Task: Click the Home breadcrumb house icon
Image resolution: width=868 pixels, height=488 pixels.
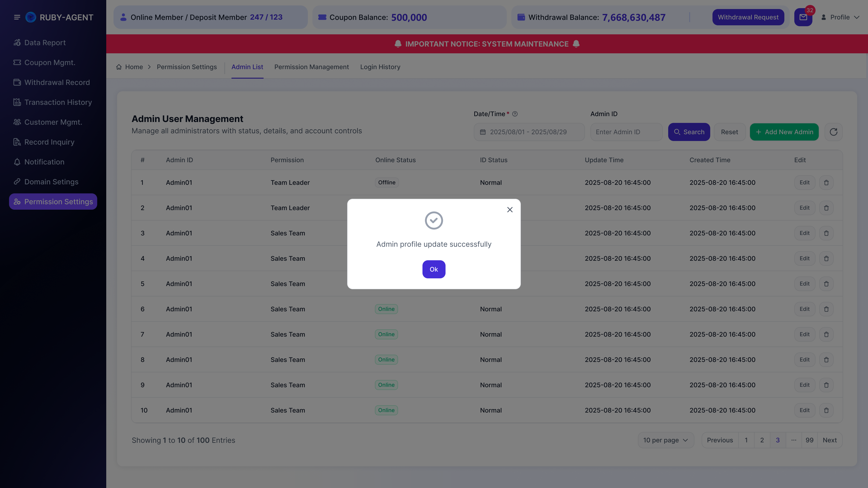Action: [119, 67]
